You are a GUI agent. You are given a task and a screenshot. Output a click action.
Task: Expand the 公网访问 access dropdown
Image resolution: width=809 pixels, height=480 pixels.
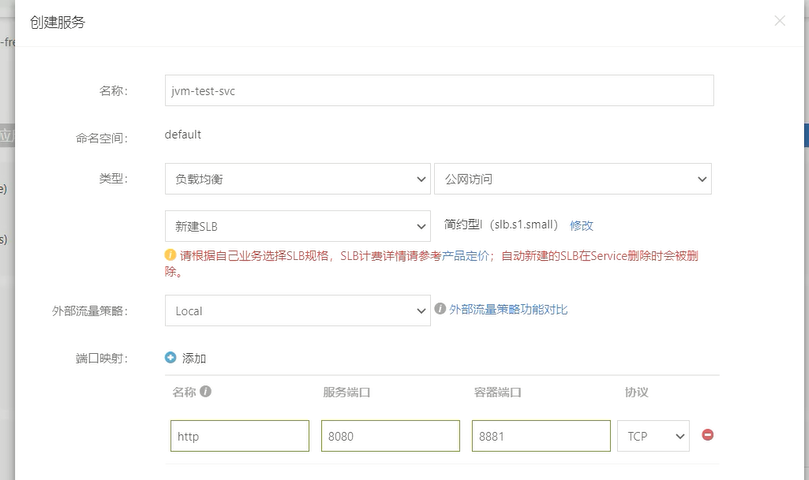(572, 179)
